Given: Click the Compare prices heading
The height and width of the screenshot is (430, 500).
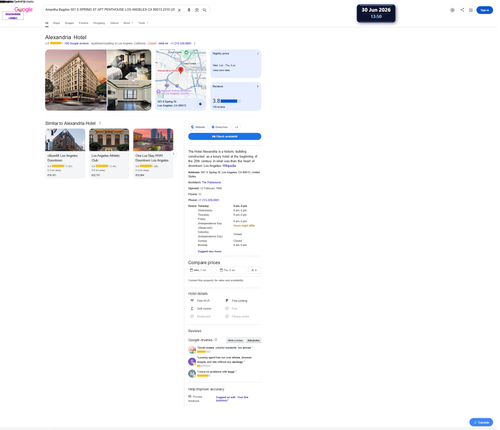Looking at the screenshot, I should [204, 263].
